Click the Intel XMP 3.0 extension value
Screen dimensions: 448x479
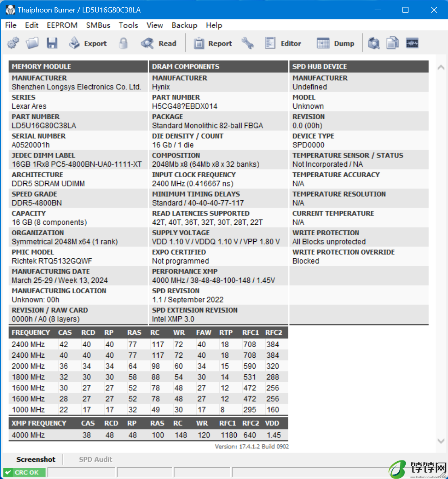click(x=173, y=319)
